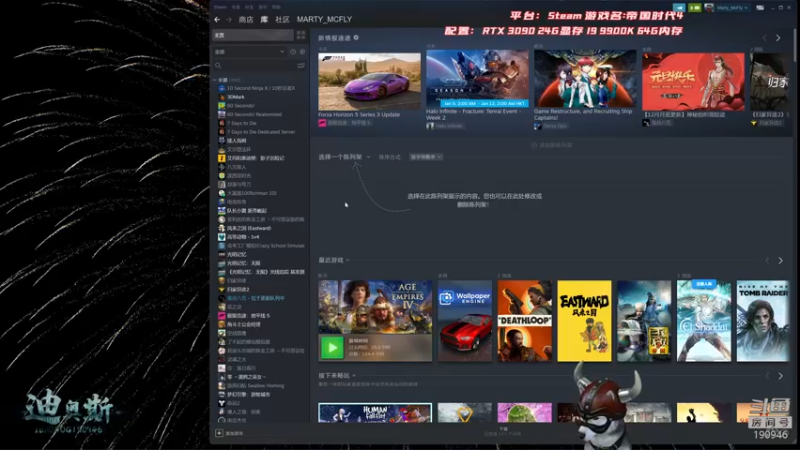Viewport: 800px width, 450px height.
Task: Select 10 Second Ninja X in game list
Action: tap(261, 88)
